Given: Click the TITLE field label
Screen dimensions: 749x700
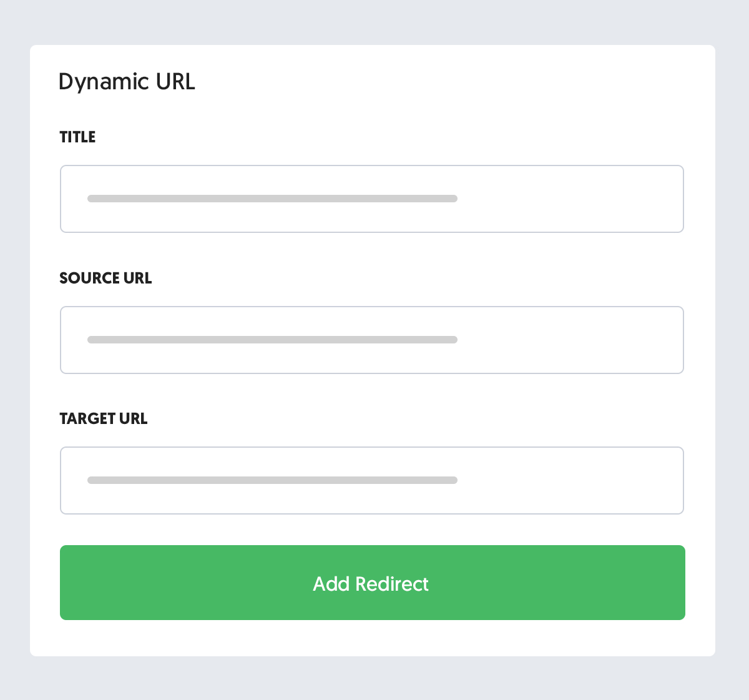Looking at the screenshot, I should 77,137.
